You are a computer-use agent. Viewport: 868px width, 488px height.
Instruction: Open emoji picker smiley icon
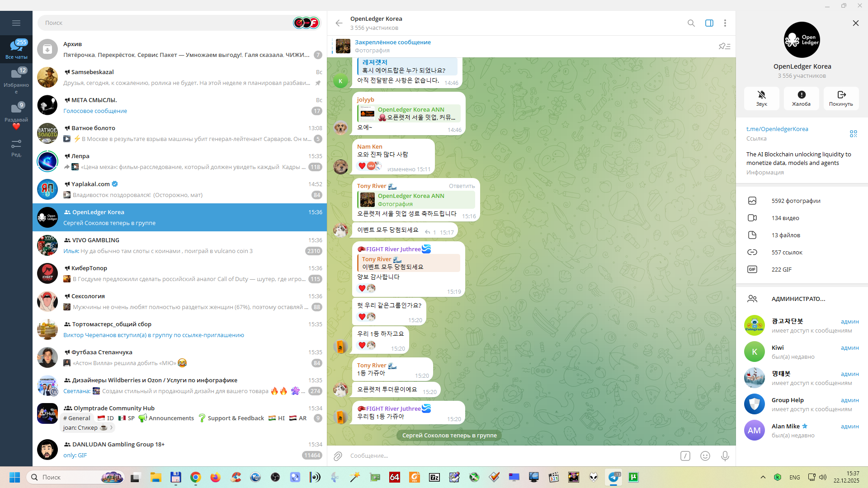[x=705, y=456]
